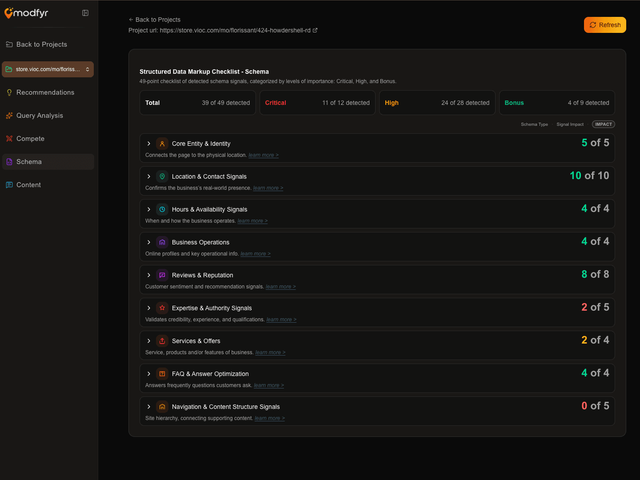Click the Reviews chat bubble icon
Screen dimensions: 640x480
pos(162,275)
